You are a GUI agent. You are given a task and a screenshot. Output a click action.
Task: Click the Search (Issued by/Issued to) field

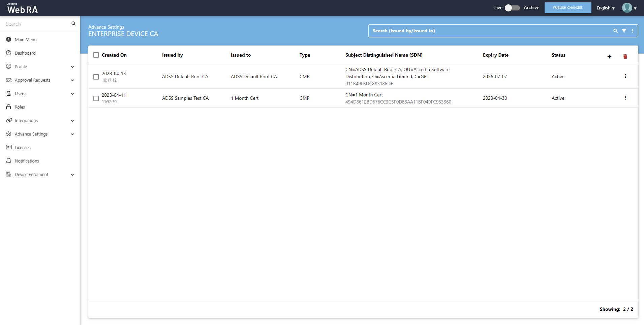pyautogui.click(x=489, y=31)
